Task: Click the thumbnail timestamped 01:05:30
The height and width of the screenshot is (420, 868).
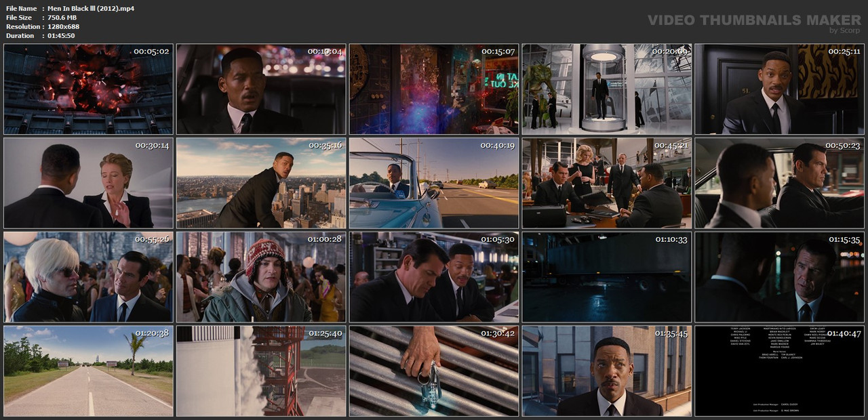Action: pyautogui.click(x=434, y=277)
